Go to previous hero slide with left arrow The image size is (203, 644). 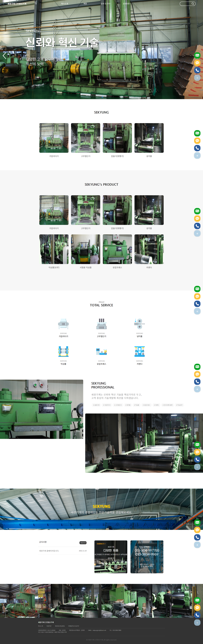[4, 55]
